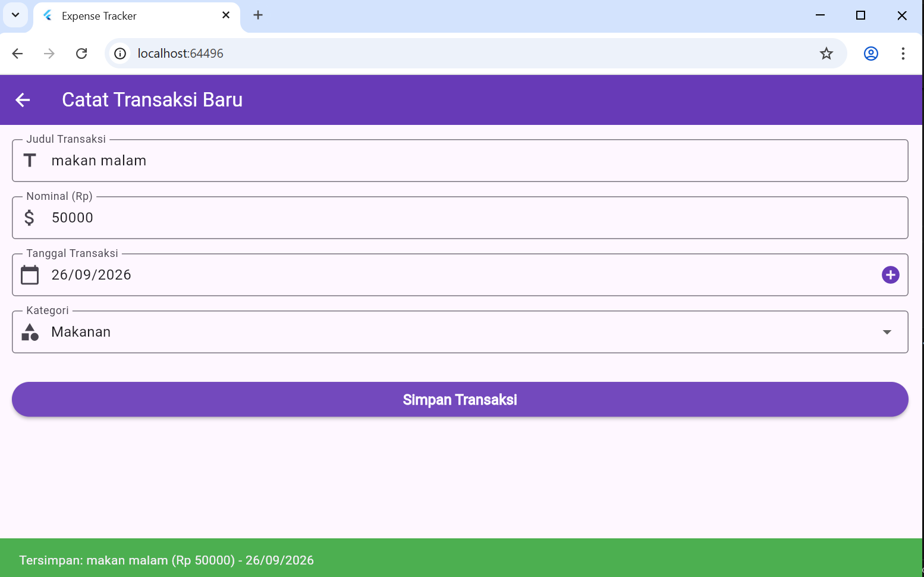The height and width of the screenshot is (577, 924).
Task: Click the calendar icon in Tanggal Transaksi
Action: click(30, 275)
